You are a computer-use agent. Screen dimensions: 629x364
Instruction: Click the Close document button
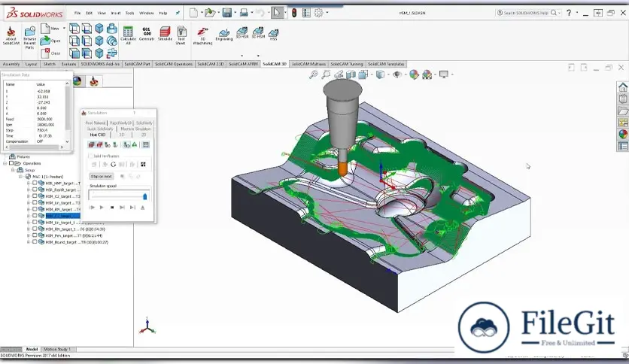pyautogui.click(x=50, y=53)
